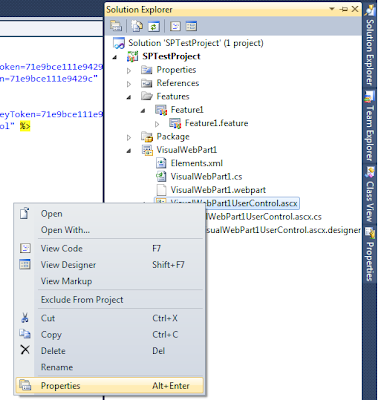
Task: Click the scissors Cut icon
Action: pos(25,318)
